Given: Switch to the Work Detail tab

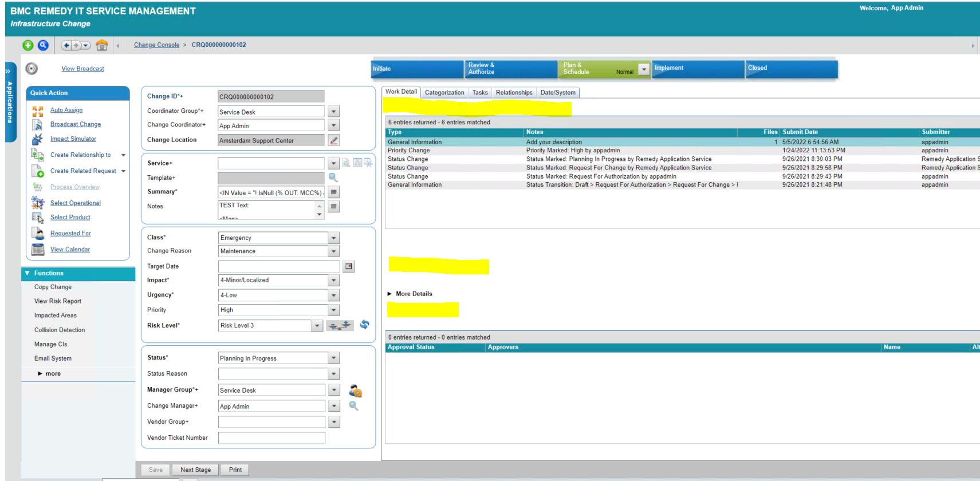Looking at the screenshot, I should 401,92.
